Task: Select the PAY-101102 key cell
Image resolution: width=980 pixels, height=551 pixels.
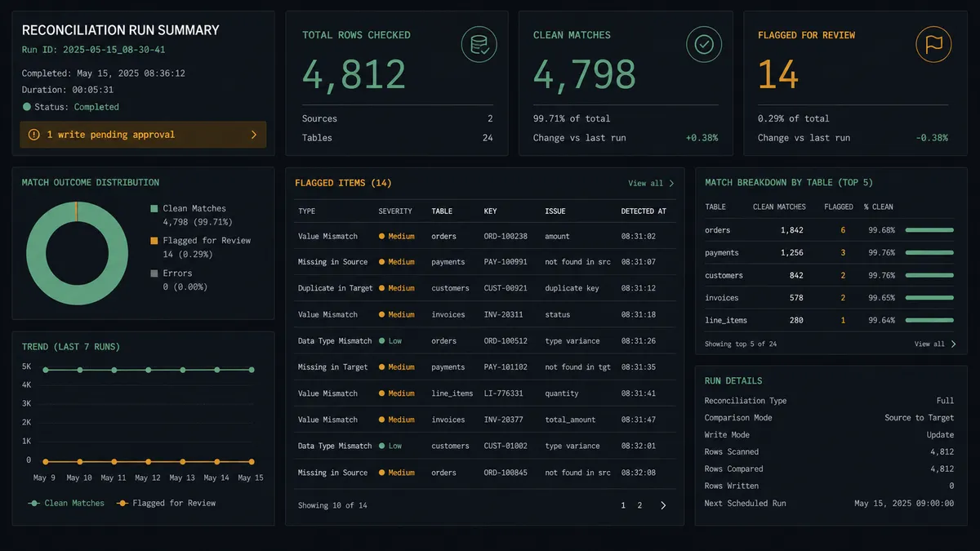Action: pos(506,367)
